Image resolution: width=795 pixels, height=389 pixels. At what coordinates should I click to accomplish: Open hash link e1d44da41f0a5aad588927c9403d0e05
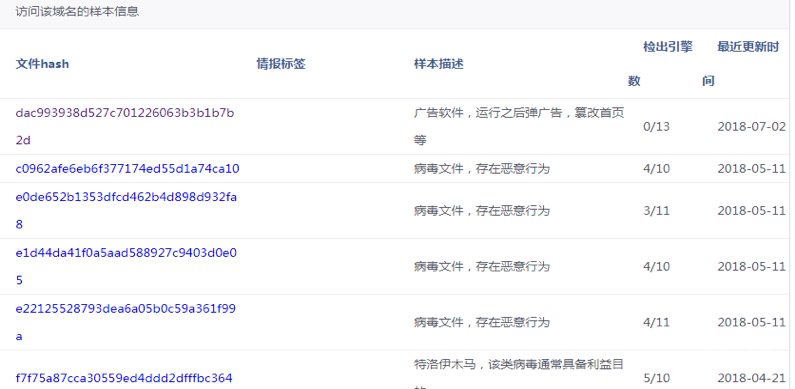[x=126, y=266]
